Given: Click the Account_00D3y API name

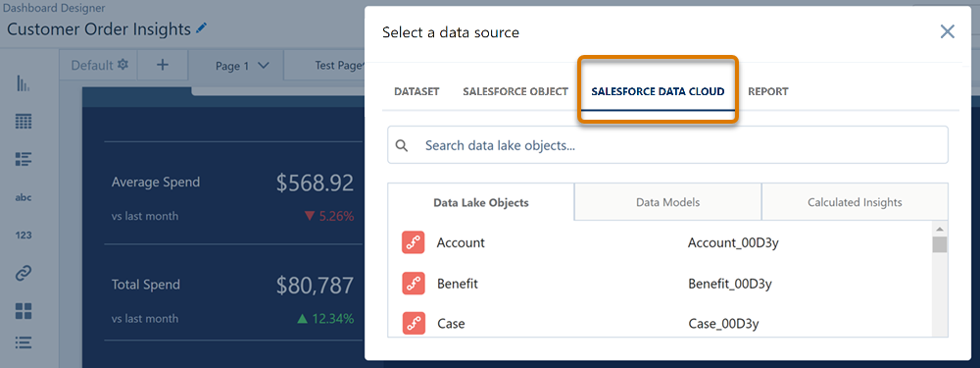Looking at the screenshot, I should [x=732, y=242].
